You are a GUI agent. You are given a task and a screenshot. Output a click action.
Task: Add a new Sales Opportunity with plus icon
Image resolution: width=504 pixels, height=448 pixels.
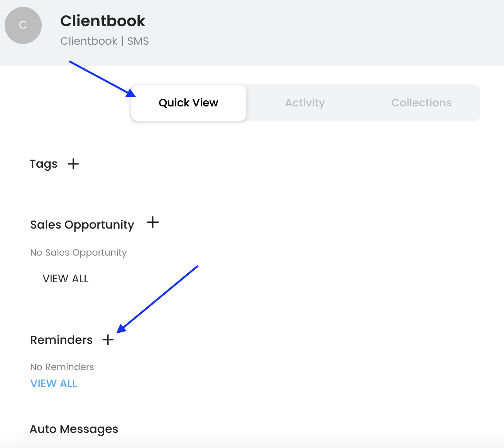point(153,222)
